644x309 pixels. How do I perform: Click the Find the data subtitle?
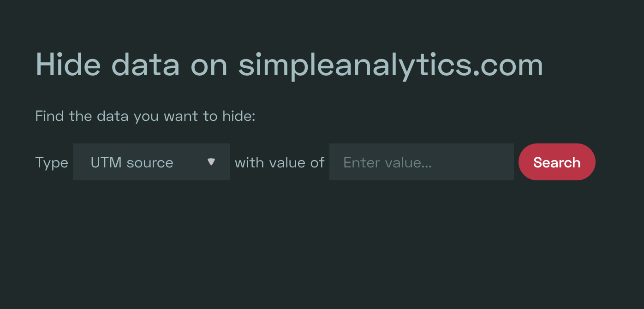(145, 116)
